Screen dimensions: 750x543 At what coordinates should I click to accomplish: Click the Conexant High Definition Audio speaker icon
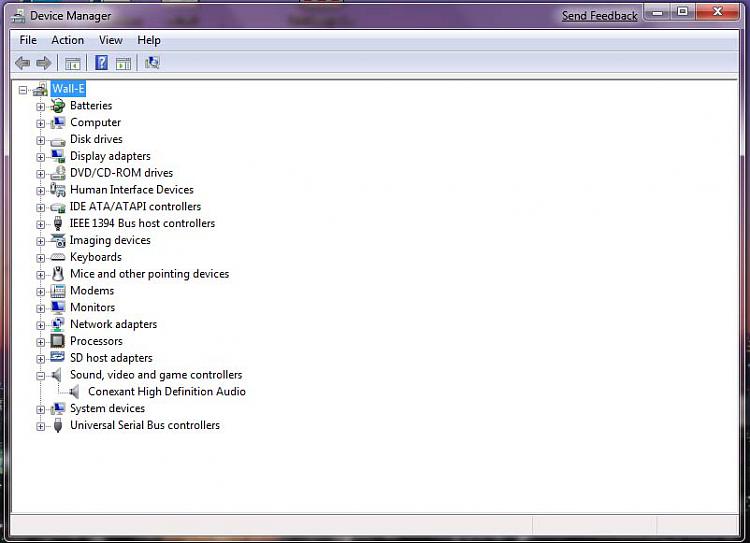point(74,392)
